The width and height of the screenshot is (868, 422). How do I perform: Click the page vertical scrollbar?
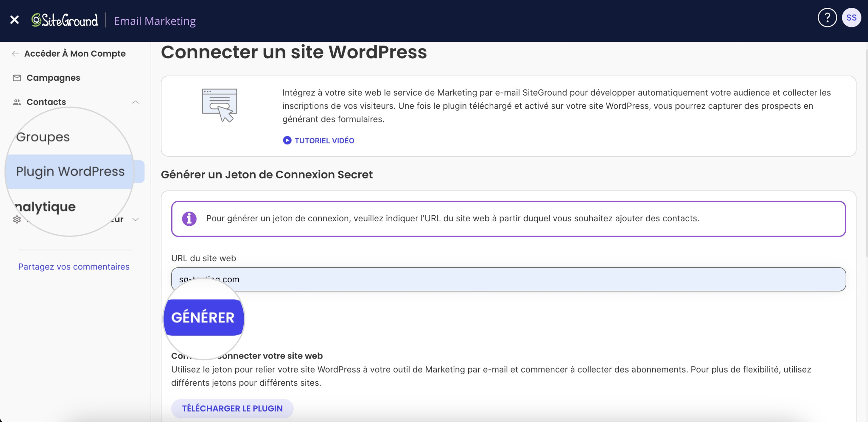[x=866, y=153]
